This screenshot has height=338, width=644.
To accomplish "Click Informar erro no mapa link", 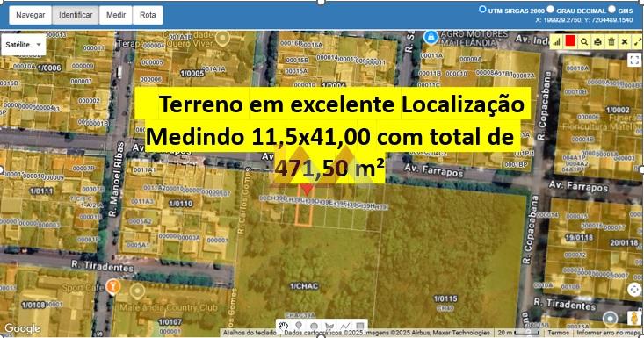I will tap(608, 333).
